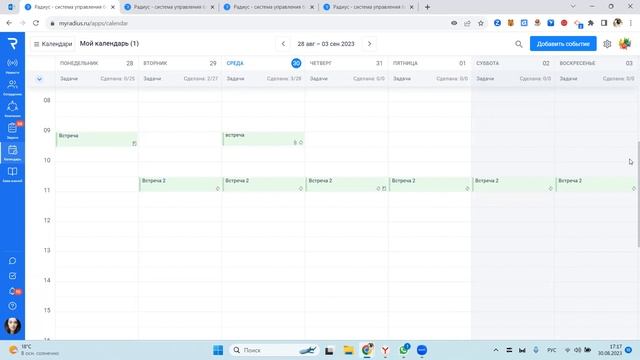The width and height of the screenshot is (640, 360).
Task: Open user profile avatar at sidebar bottom
Action: pos(12,326)
